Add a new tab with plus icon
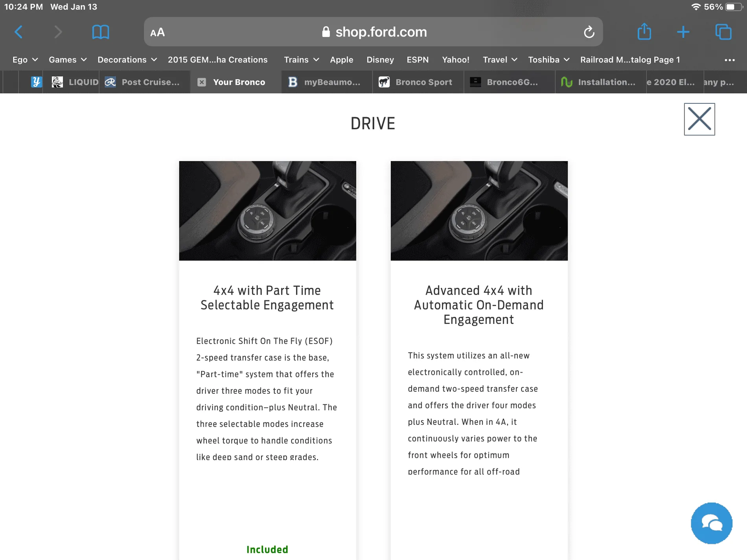This screenshot has height=560, width=747. point(683,32)
